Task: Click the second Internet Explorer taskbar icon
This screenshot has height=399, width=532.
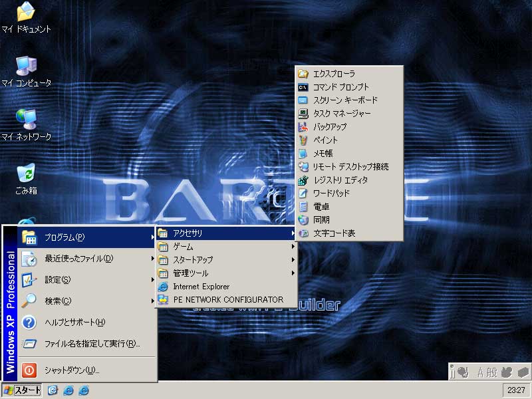Action: coord(84,390)
